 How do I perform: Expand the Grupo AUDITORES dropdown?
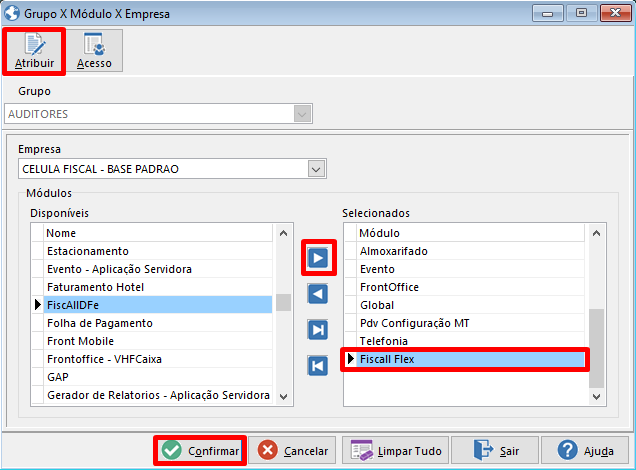coord(302,114)
